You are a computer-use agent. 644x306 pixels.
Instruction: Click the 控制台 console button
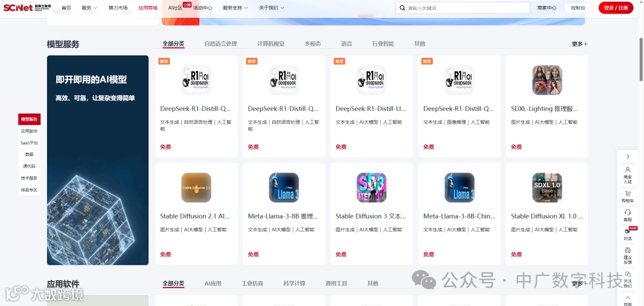pyautogui.click(x=578, y=8)
